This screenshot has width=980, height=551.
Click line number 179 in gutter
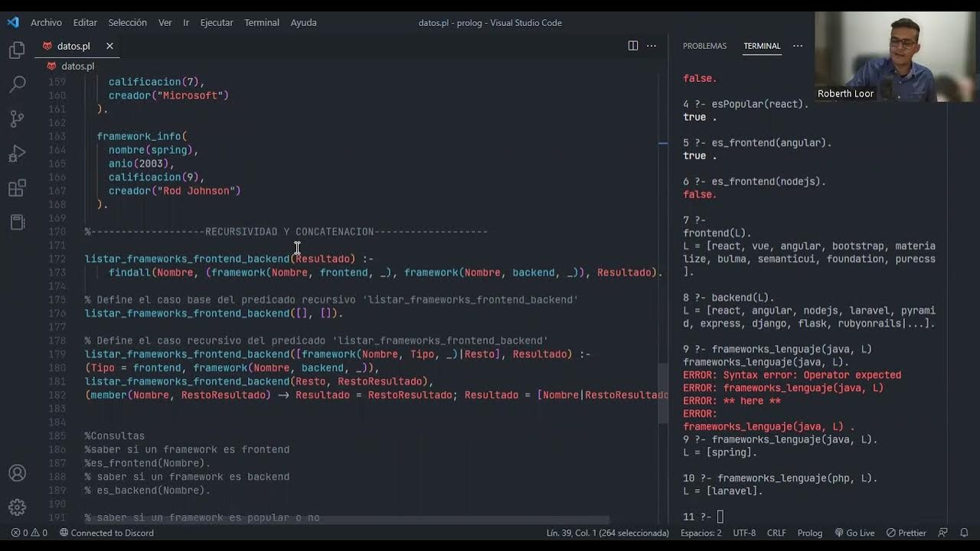click(57, 354)
